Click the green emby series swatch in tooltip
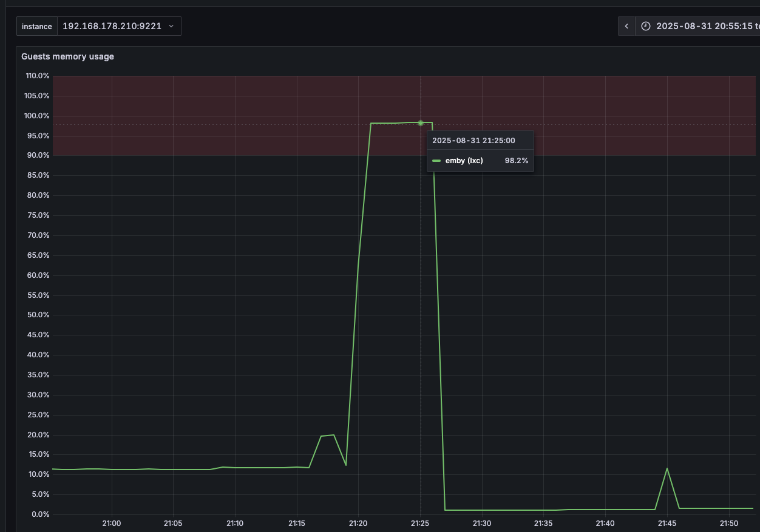The image size is (760, 532). pyautogui.click(x=436, y=161)
